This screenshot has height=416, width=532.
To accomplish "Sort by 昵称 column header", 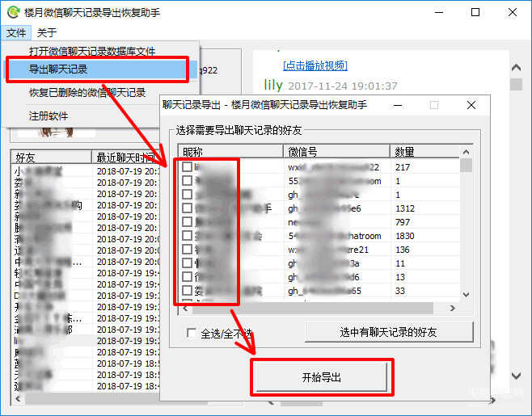I will [x=230, y=152].
